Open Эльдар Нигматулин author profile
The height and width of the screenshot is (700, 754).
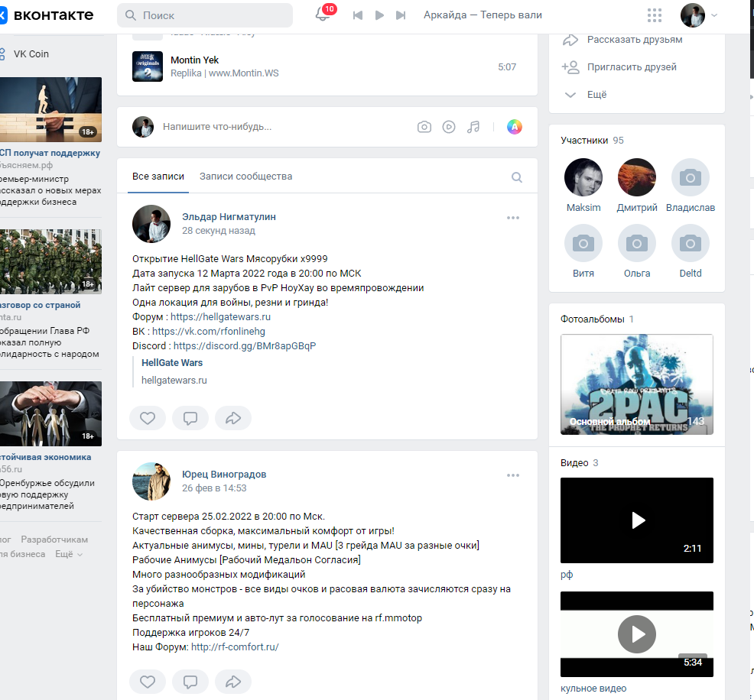point(229,217)
